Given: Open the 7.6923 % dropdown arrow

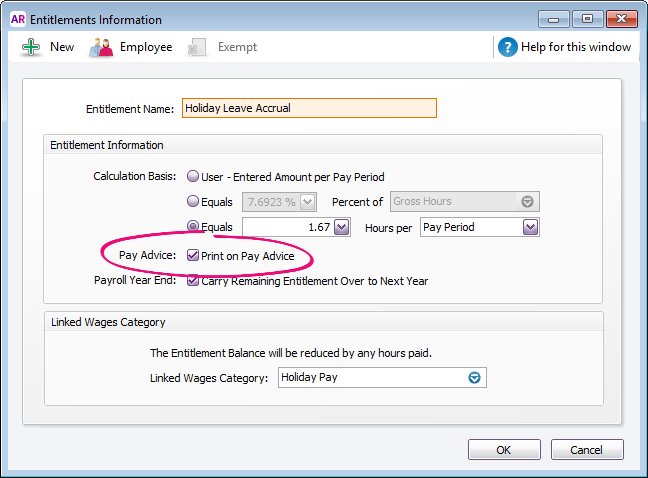Looking at the screenshot, I should click(308, 202).
